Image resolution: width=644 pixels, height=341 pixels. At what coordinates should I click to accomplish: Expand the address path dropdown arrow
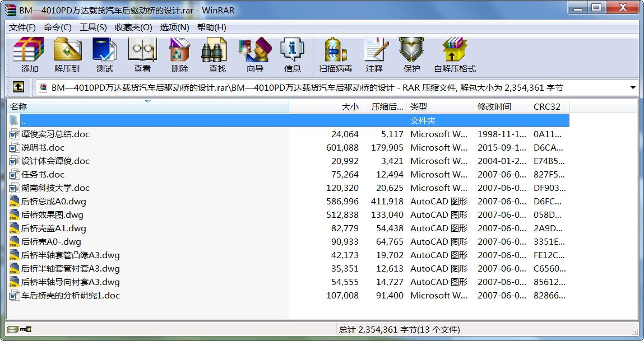coord(632,87)
